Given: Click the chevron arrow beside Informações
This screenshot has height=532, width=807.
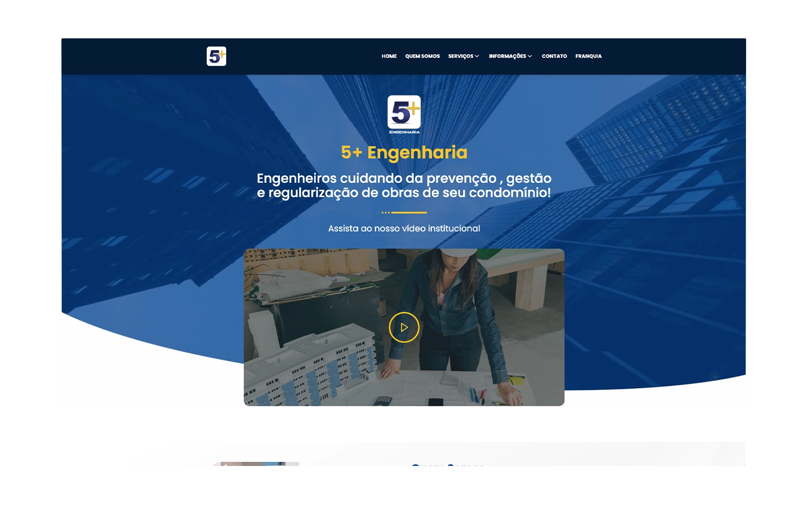Looking at the screenshot, I should tap(530, 56).
